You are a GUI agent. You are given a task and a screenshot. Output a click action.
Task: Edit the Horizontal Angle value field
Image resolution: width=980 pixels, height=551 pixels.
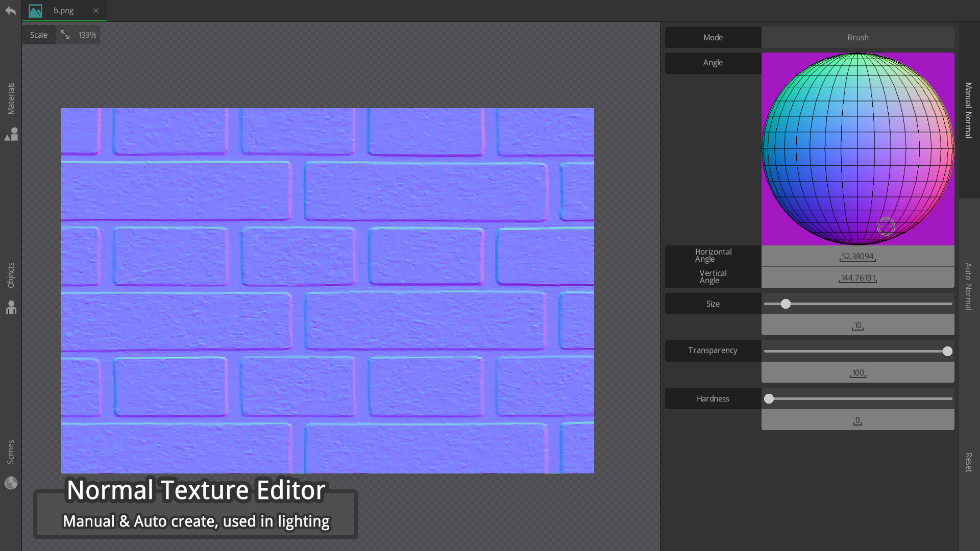tap(857, 256)
